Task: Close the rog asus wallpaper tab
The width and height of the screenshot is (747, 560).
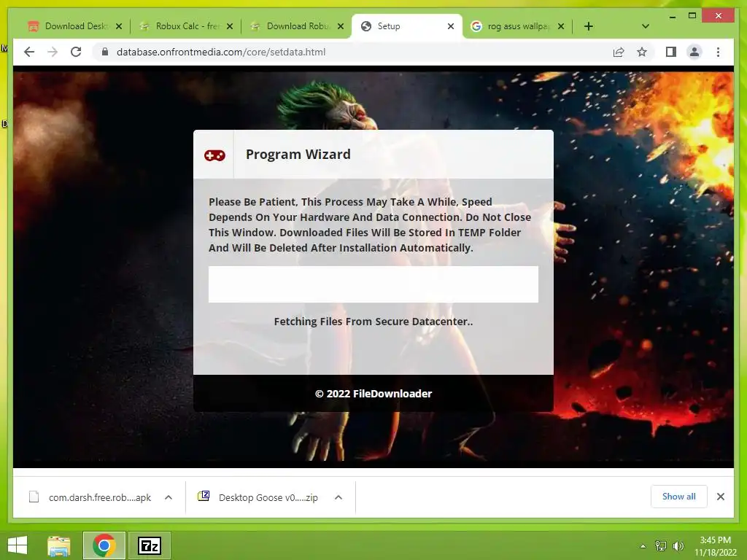Action: click(561, 26)
